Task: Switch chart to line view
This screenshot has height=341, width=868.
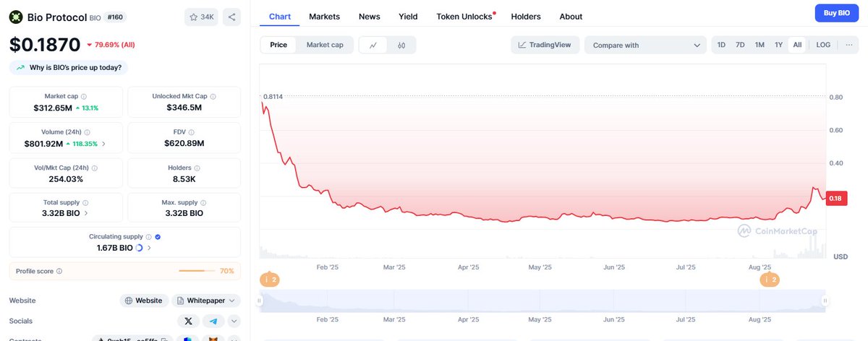Action: click(373, 45)
